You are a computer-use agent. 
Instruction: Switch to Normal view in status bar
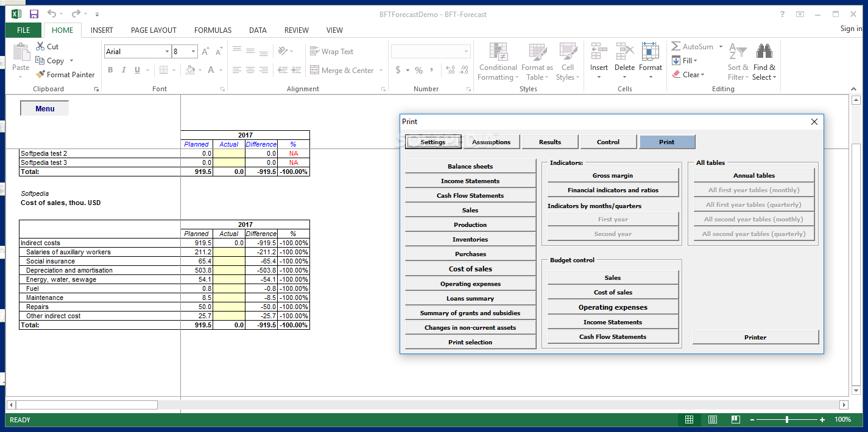[689, 420]
